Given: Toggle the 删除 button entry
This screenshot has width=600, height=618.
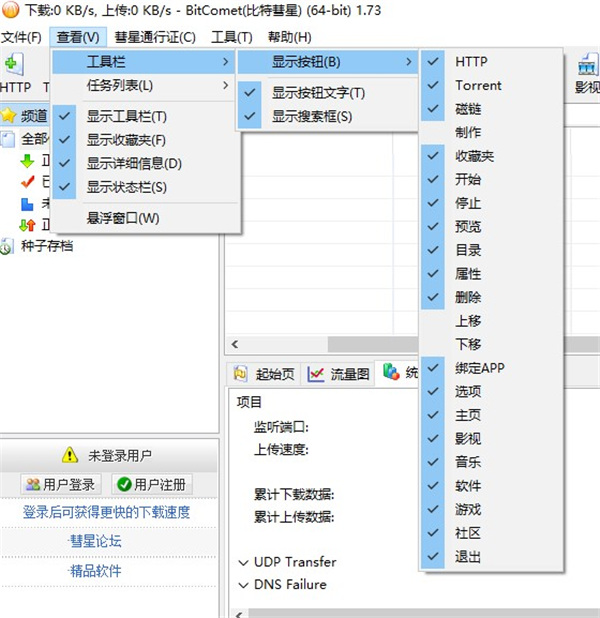Looking at the screenshot, I should tap(491, 297).
